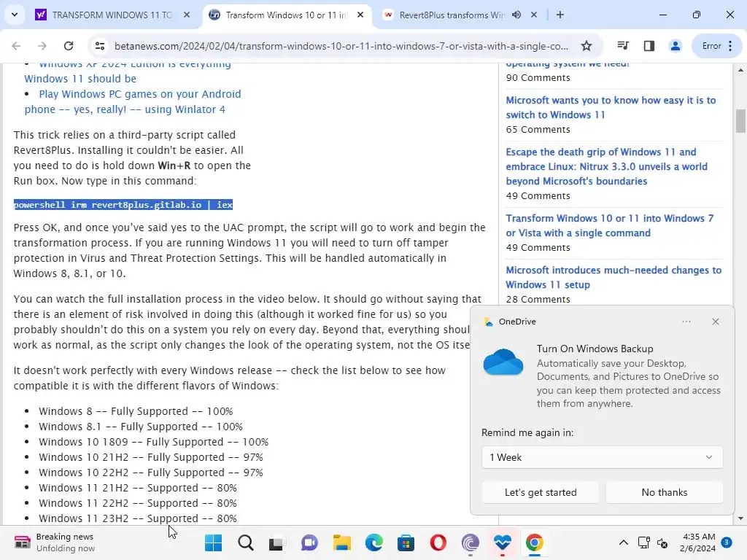747x560 pixels.
Task: Close the Transform Windows 10 or 11 tab
Action: pos(360,15)
